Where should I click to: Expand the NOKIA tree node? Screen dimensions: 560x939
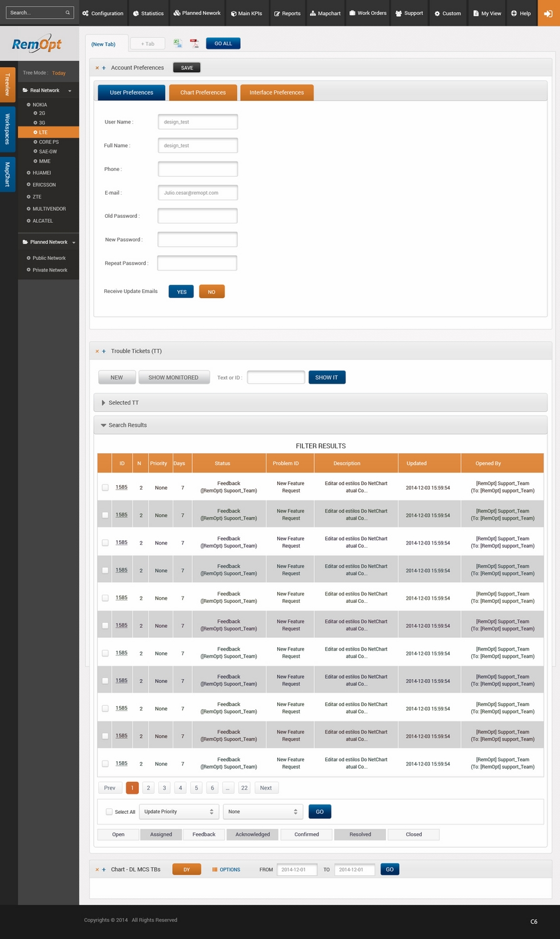point(29,105)
